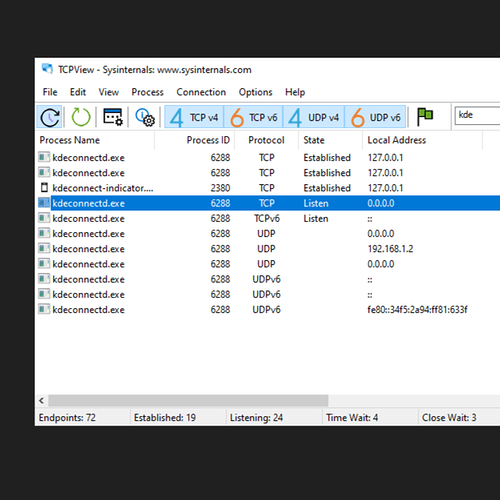Click the icon of the highlighted kdeconnectd.exe row
This screenshot has width=500, height=500.
tap(44, 203)
